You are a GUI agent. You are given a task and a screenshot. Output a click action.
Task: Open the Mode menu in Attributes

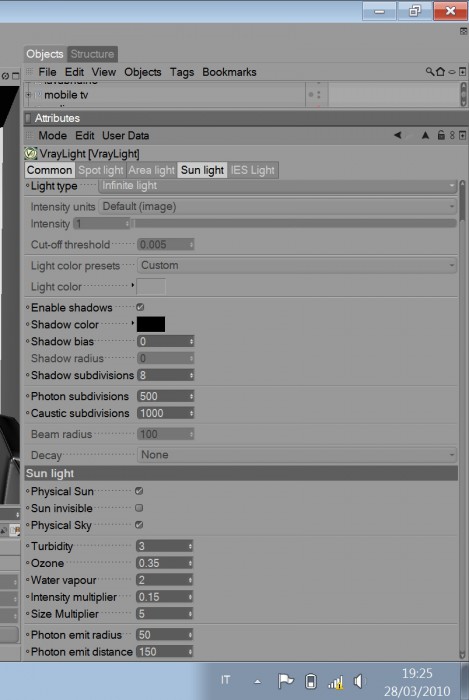[x=53, y=136]
